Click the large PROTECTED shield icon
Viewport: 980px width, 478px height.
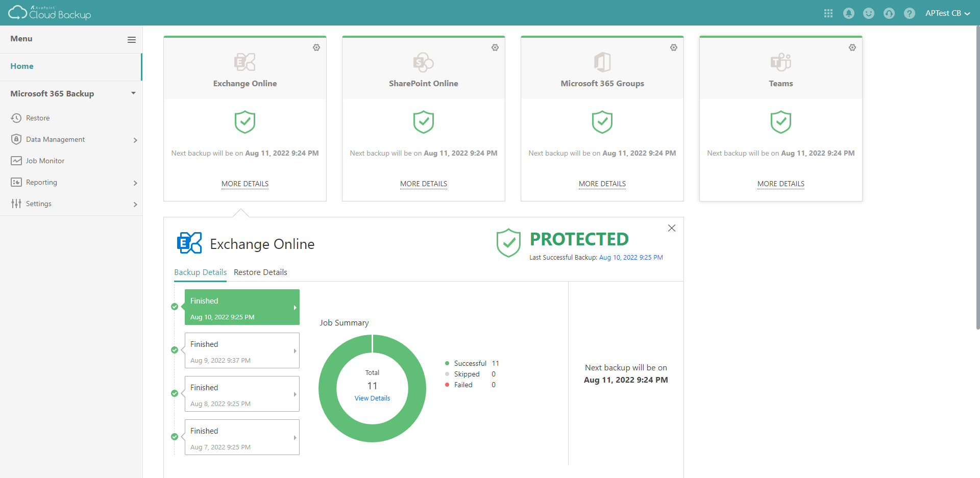pos(508,243)
